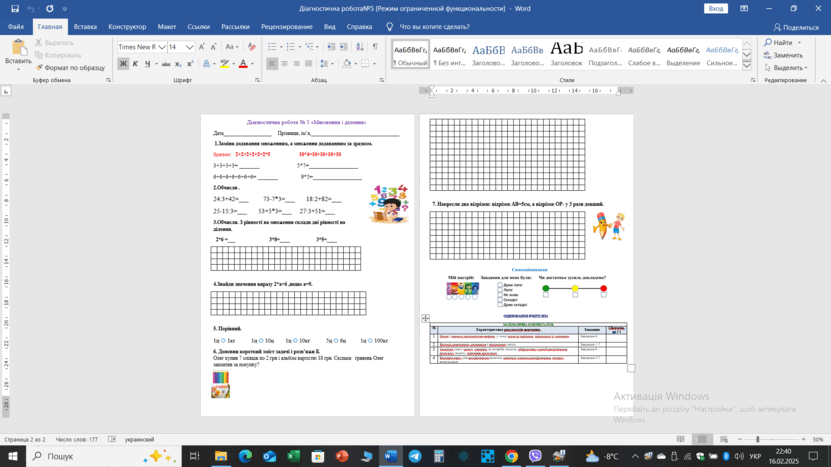
Task: Toggle underline formatting (Ч)
Action: tap(147, 64)
